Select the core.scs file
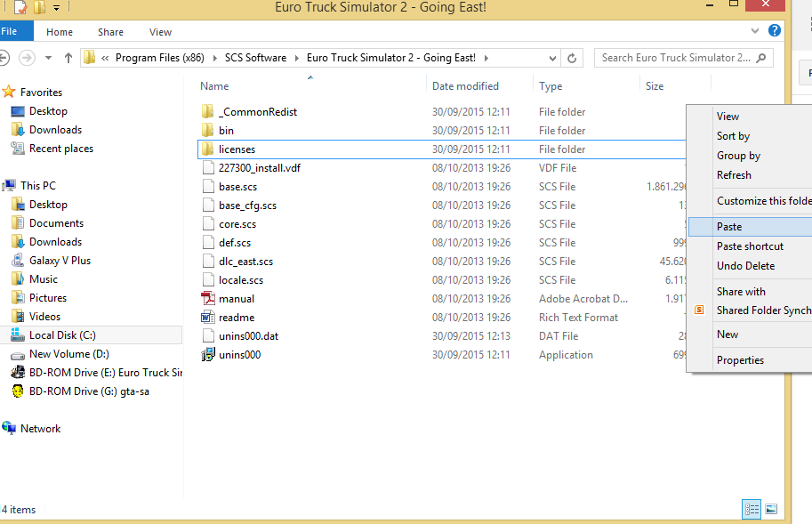 pos(237,223)
